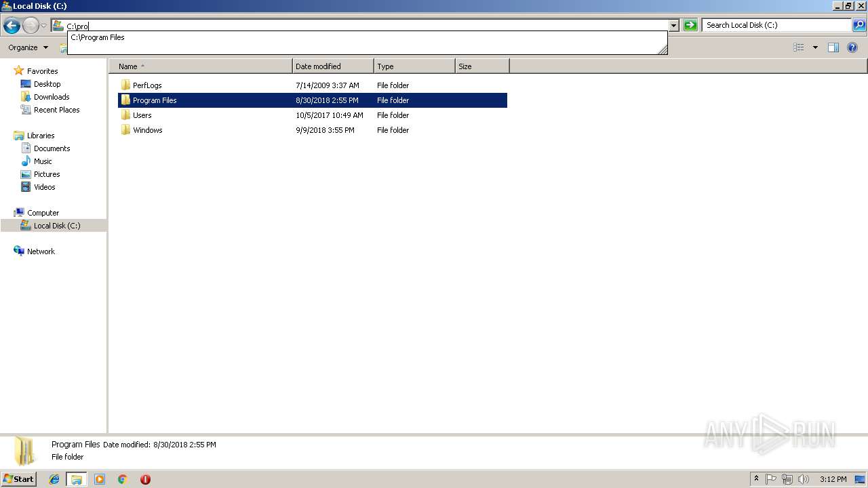The image size is (868, 488).
Task: Sort by the Name column header
Action: [201, 66]
